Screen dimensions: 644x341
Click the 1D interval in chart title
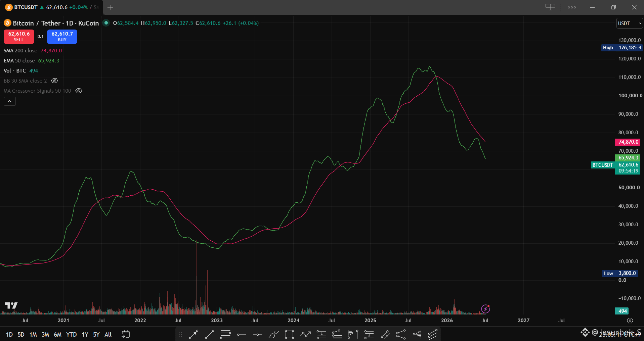click(x=70, y=23)
